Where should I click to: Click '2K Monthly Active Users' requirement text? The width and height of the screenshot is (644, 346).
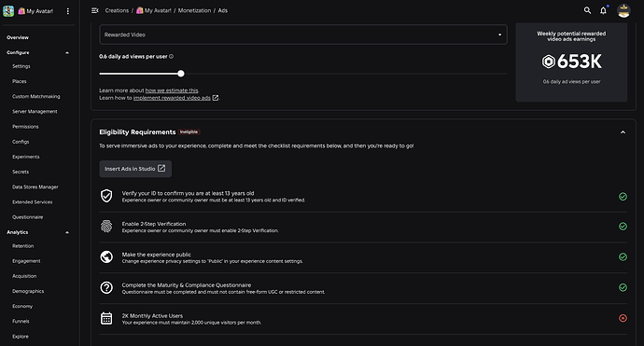pos(152,315)
